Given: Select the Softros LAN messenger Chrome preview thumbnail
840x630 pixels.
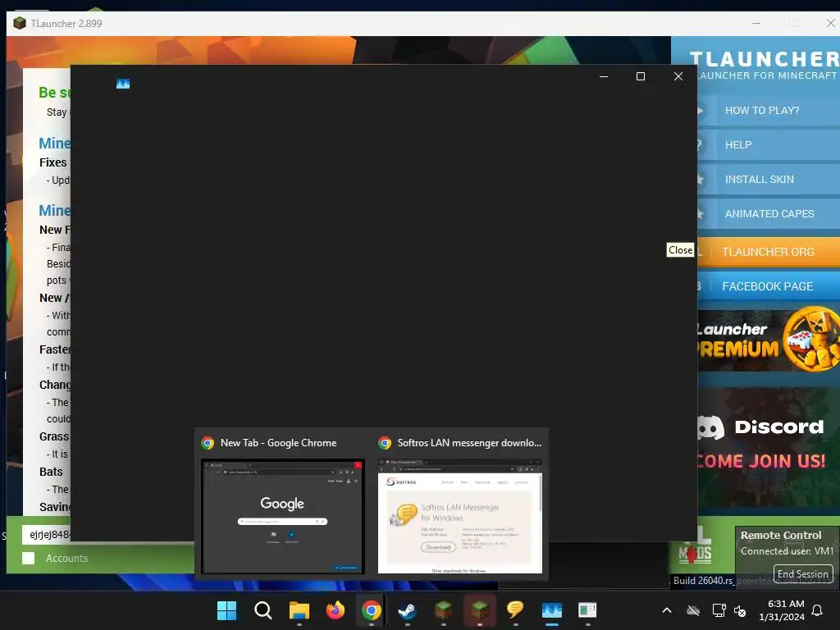Looking at the screenshot, I should [460, 516].
